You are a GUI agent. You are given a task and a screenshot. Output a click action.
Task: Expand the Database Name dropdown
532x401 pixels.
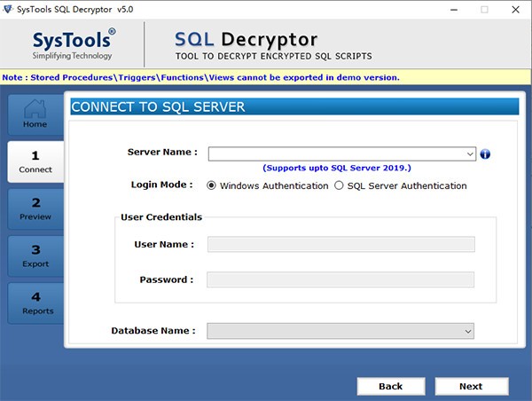(x=467, y=331)
